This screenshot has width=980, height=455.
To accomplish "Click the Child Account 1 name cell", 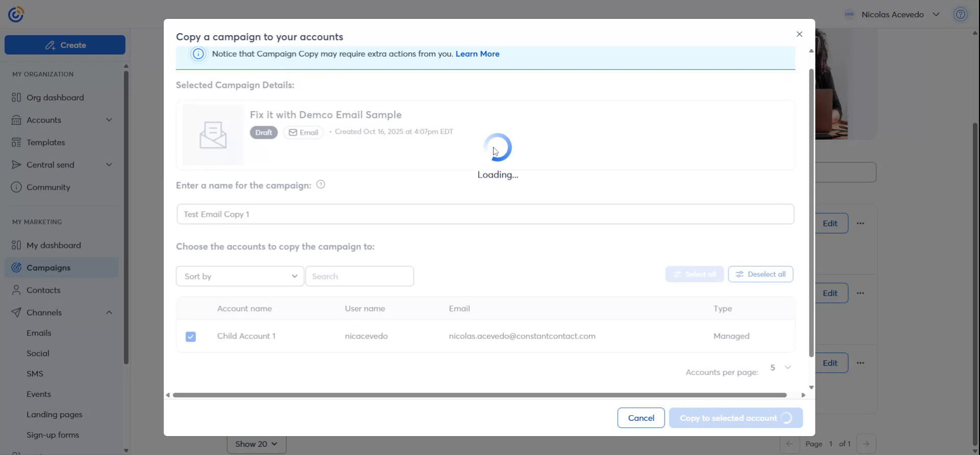I will click(246, 336).
